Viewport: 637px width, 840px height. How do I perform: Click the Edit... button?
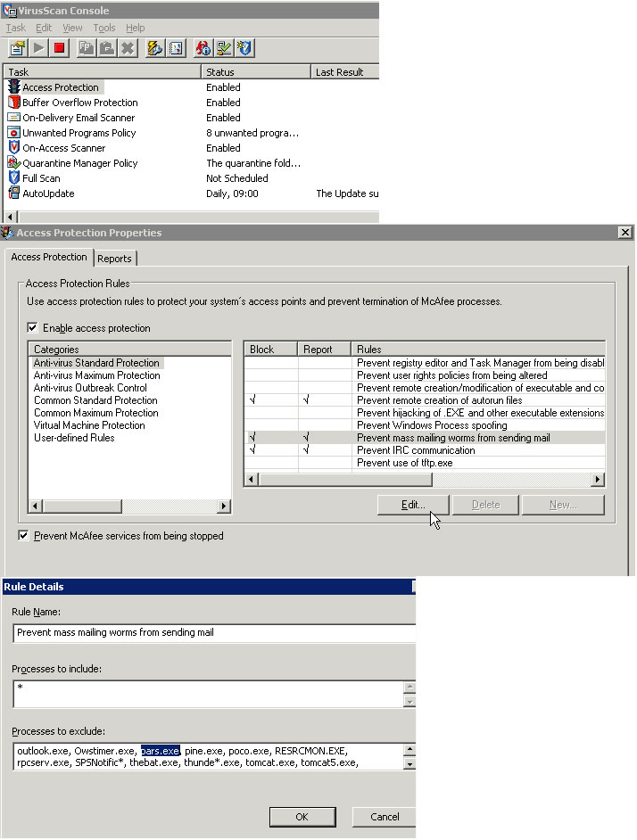click(413, 505)
